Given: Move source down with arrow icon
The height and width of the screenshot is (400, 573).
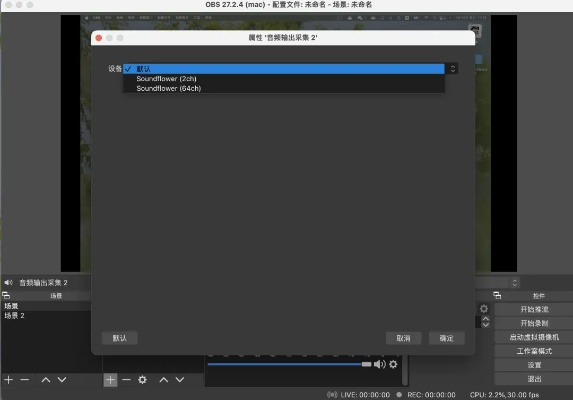Looking at the screenshot, I should [x=180, y=380].
